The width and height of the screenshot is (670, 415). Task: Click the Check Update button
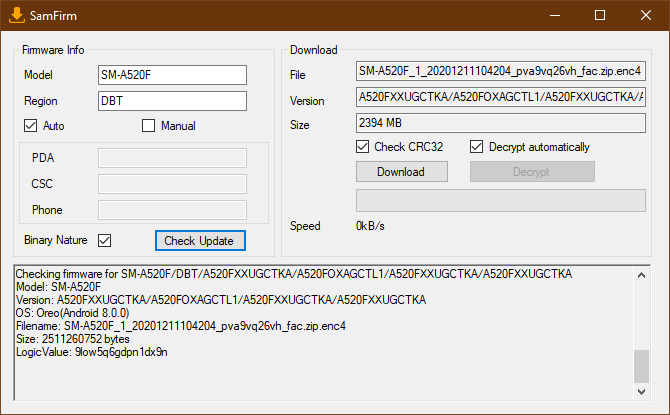click(x=200, y=241)
